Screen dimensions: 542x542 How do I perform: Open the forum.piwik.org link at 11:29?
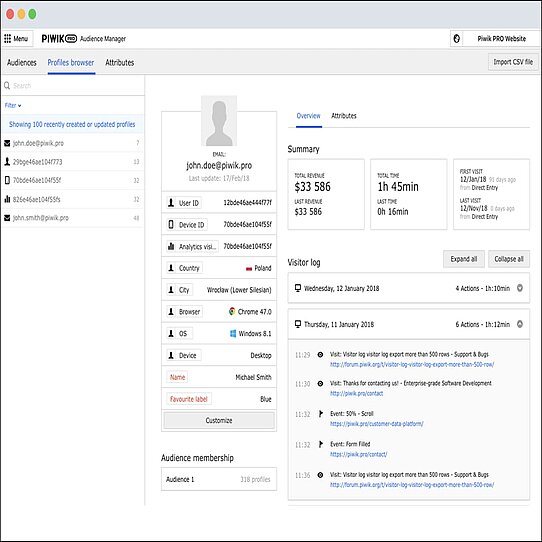[x=412, y=364]
